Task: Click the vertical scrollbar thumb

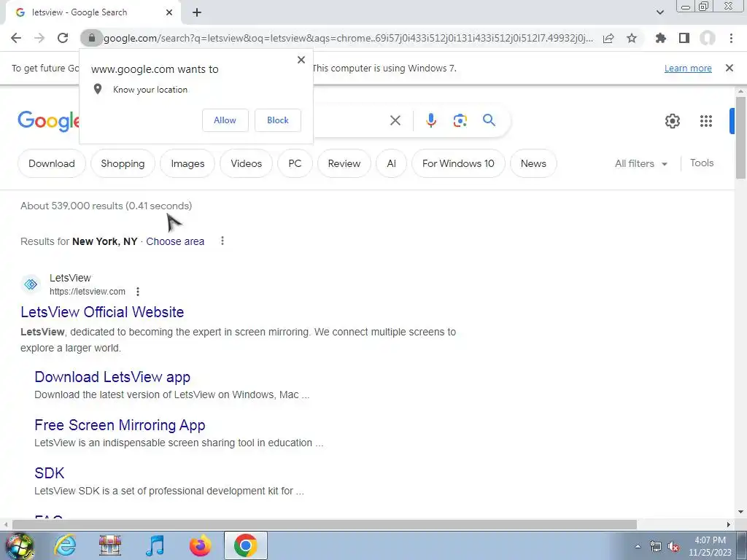Action: tap(740, 138)
